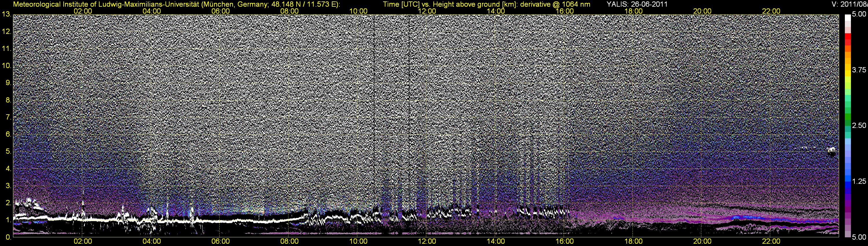Click the 13 km height axis label

[x=6, y=14]
